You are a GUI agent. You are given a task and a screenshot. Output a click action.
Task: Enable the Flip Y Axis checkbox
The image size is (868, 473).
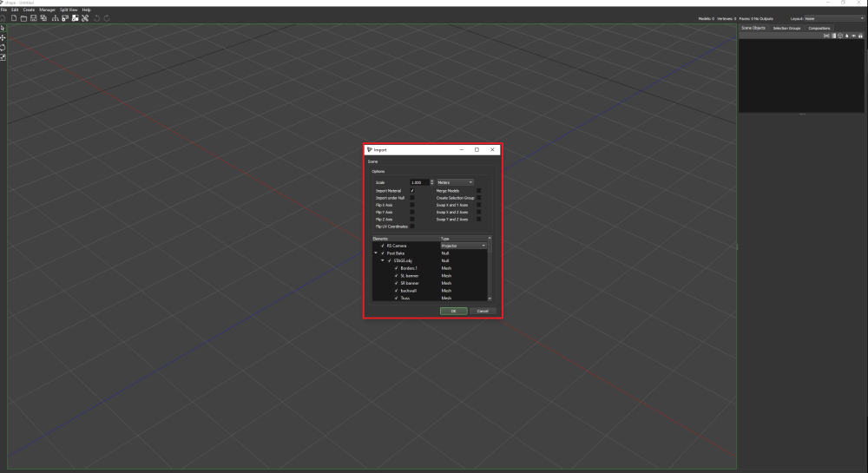click(411, 213)
